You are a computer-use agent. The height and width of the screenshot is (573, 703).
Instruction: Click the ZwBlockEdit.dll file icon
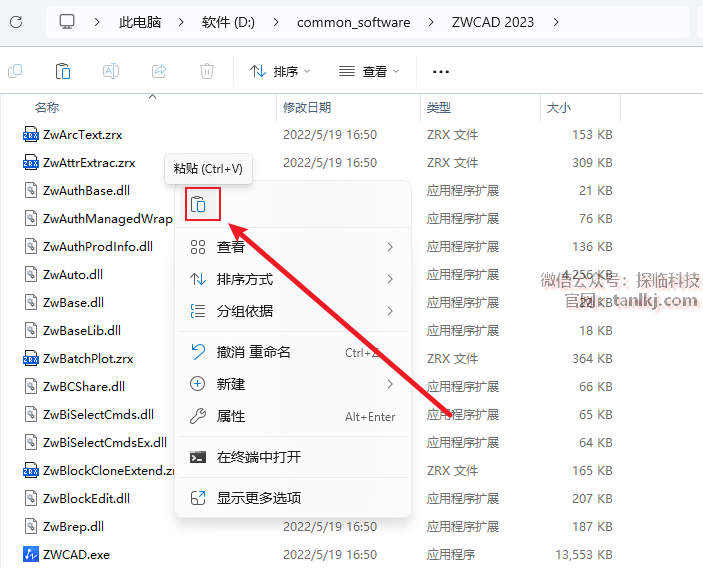click(30, 499)
